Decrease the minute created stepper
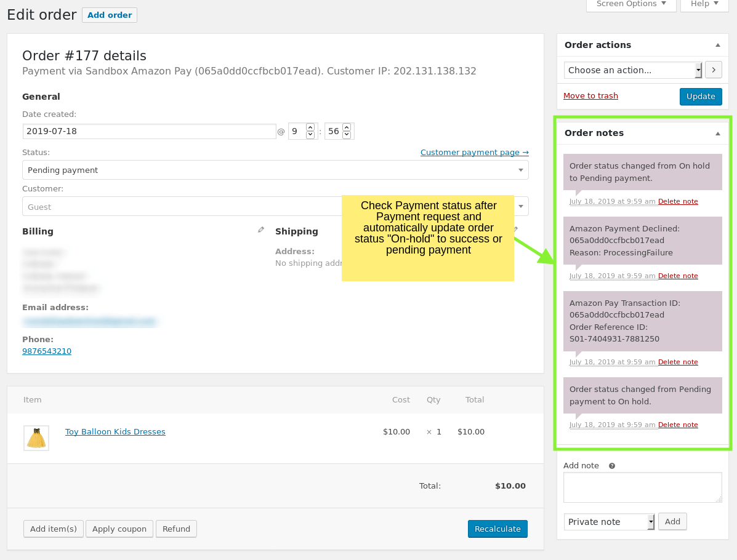Image resolution: width=737 pixels, height=560 pixels. click(347, 135)
